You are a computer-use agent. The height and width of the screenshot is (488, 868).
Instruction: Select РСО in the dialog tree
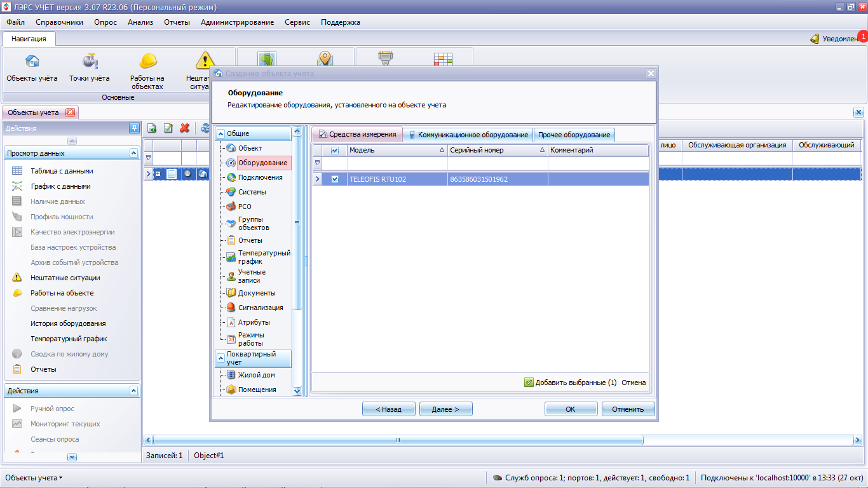245,207
